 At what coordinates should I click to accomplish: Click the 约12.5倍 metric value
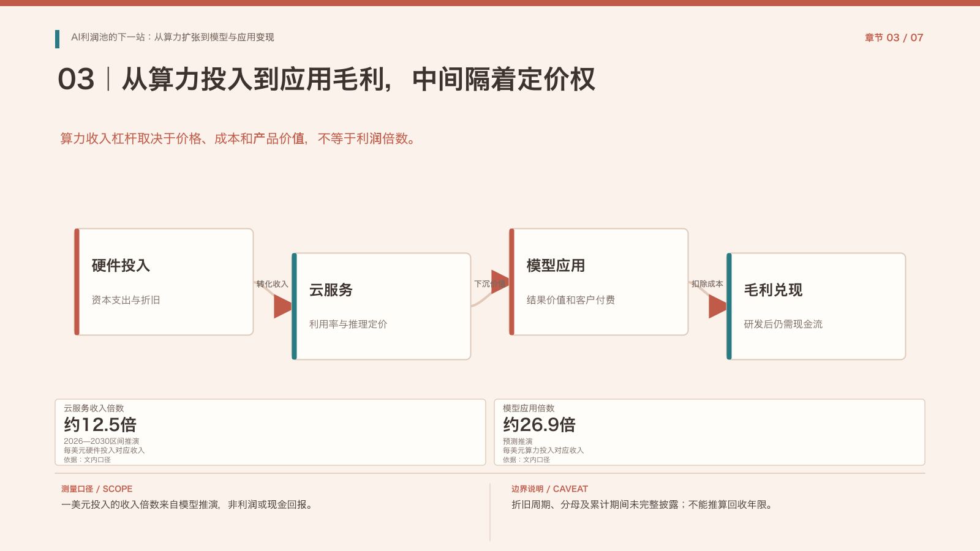(x=100, y=424)
